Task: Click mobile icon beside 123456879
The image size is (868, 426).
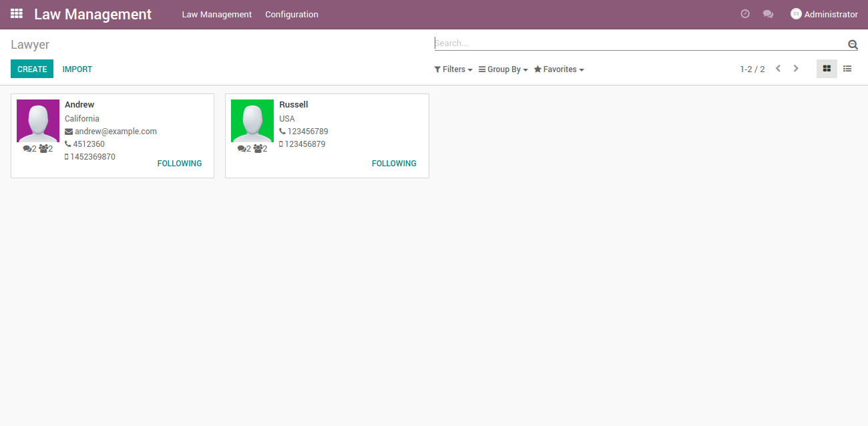Action: [x=281, y=144]
